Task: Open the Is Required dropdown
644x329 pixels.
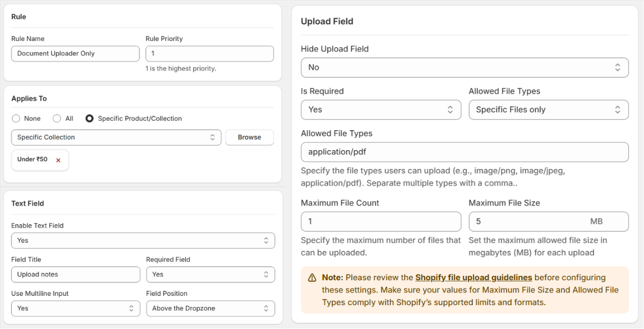Action: tap(380, 110)
